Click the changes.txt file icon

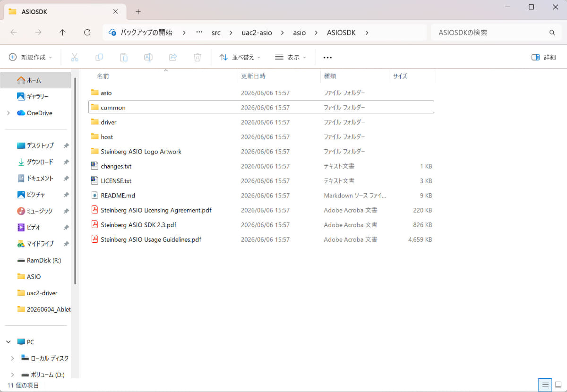[94, 166]
